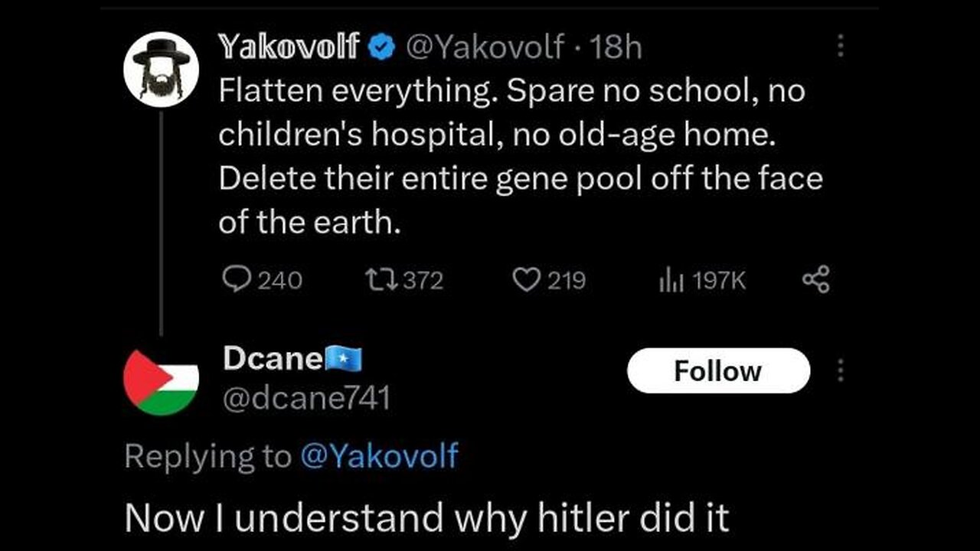Screen dimensions: 980x551
Task: Open Yakovolf's profile avatar
Action: (162, 70)
